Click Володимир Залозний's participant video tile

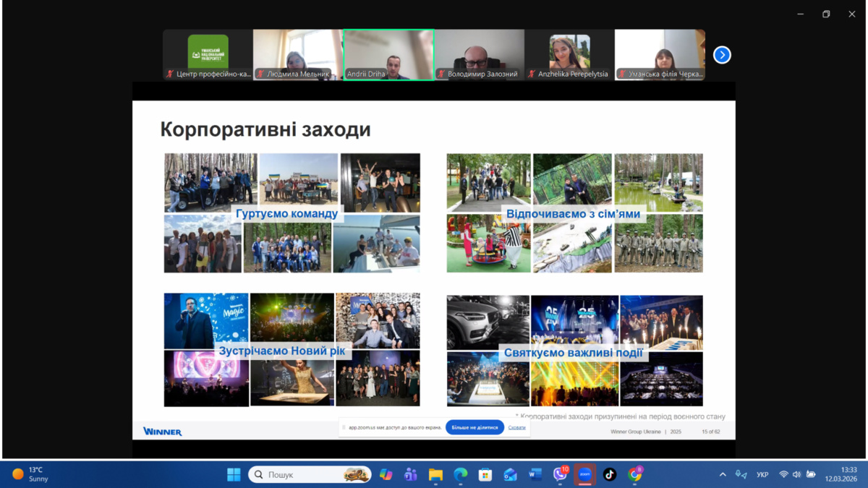click(479, 54)
